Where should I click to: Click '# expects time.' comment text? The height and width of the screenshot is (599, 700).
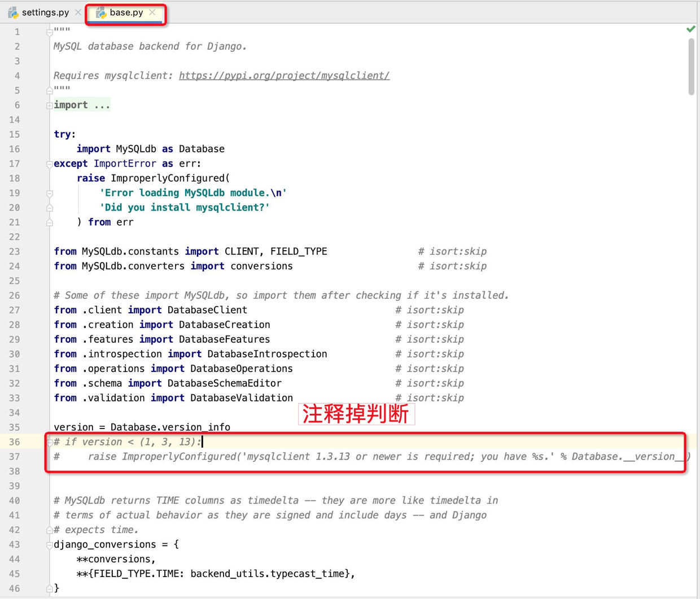point(96,530)
